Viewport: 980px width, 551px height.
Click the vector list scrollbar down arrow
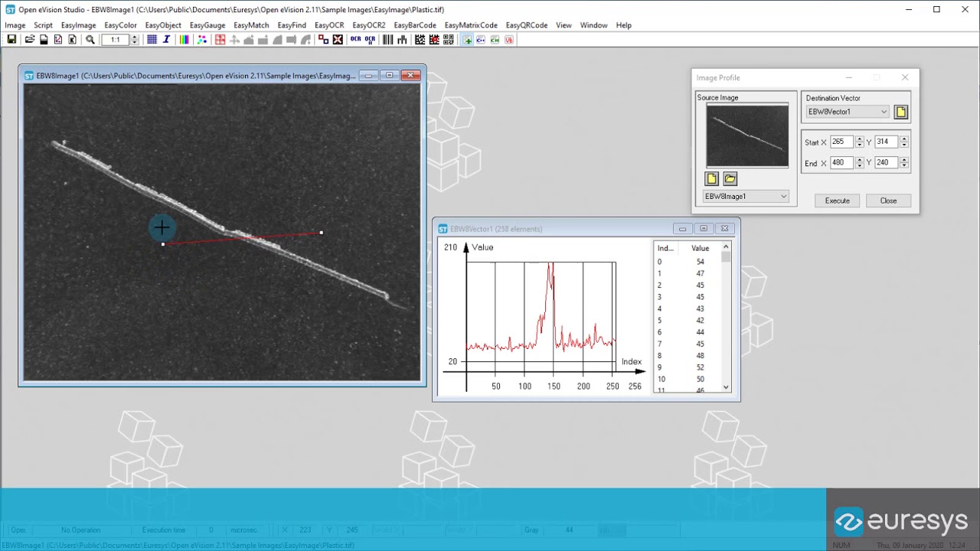click(726, 387)
